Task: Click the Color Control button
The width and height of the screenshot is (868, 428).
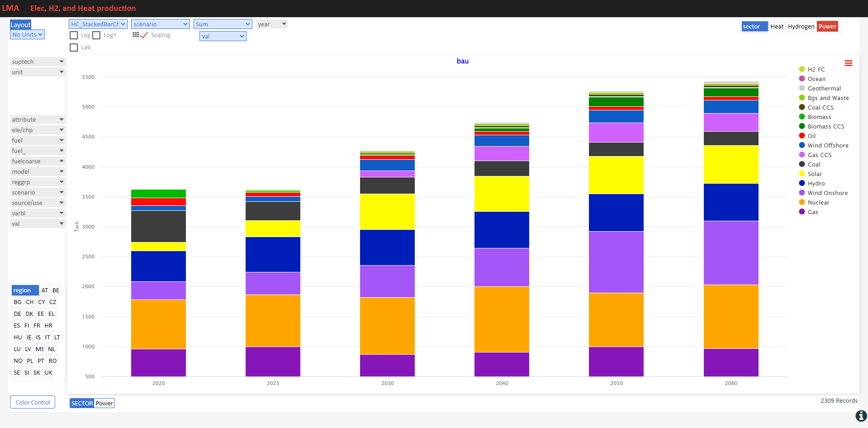Action: (x=33, y=402)
